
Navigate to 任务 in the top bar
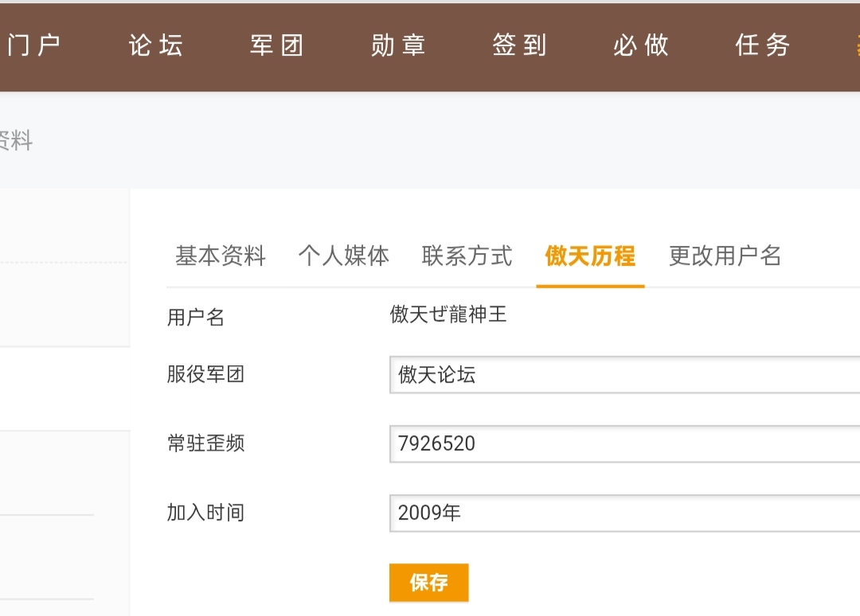coord(762,45)
